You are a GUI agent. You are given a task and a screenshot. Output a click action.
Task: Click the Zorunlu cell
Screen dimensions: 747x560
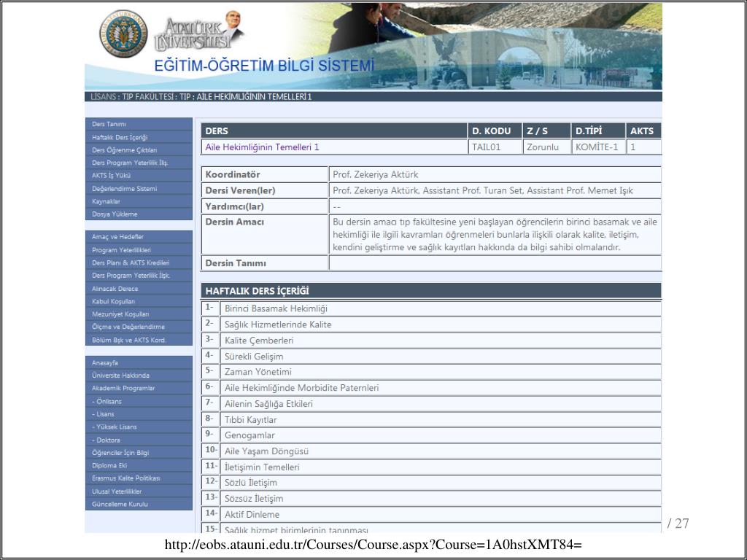[x=547, y=147]
